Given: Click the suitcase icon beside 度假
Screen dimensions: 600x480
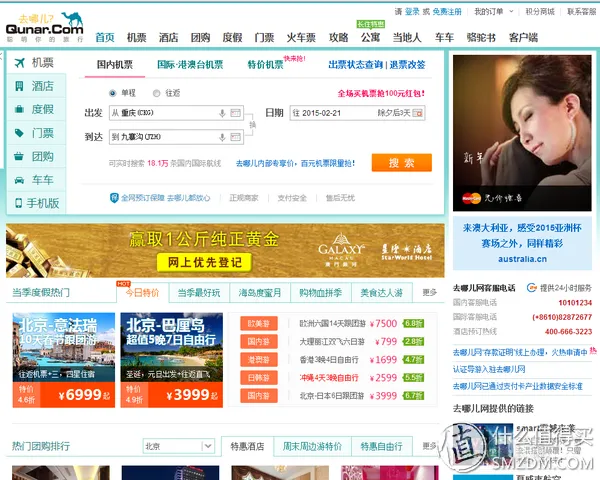Looking at the screenshot, I should pos(19,109).
